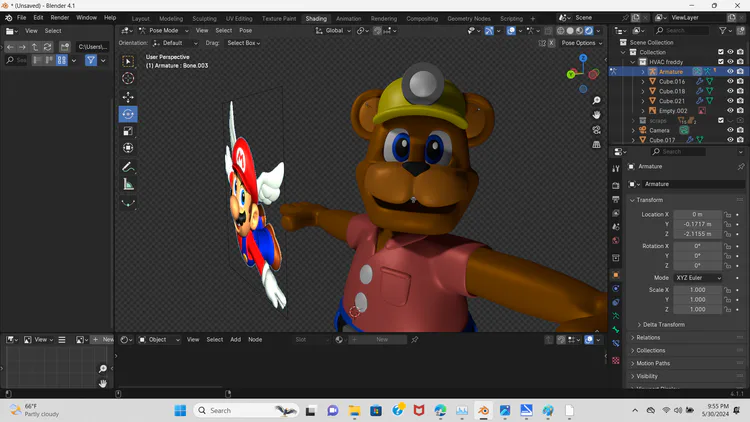Open the XYZ Euler rotation mode dropdown
Image resolution: width=750 pixels, height=422 pixels.
698,278
